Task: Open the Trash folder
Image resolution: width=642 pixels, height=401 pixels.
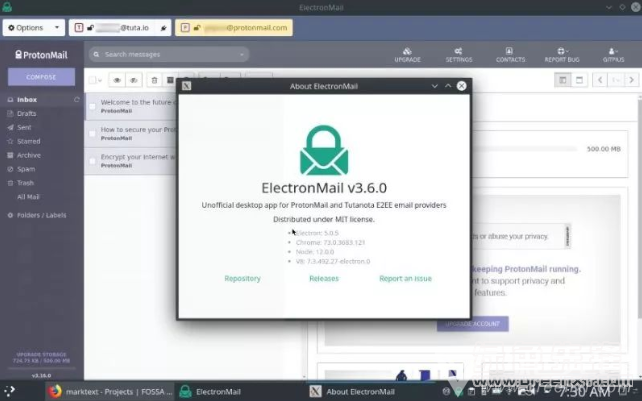Action: tap(25, 183)
